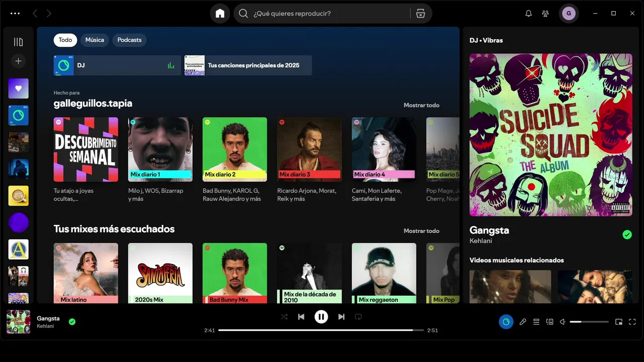Open Mix de la década de 2010
The height and width of the screenshot is (362, 644).
point(309,273)
